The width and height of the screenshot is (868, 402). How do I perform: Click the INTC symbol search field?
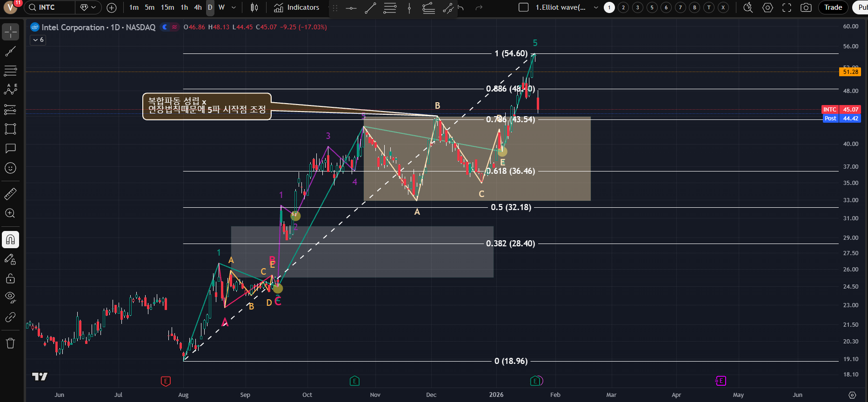[x=50, y=7]
